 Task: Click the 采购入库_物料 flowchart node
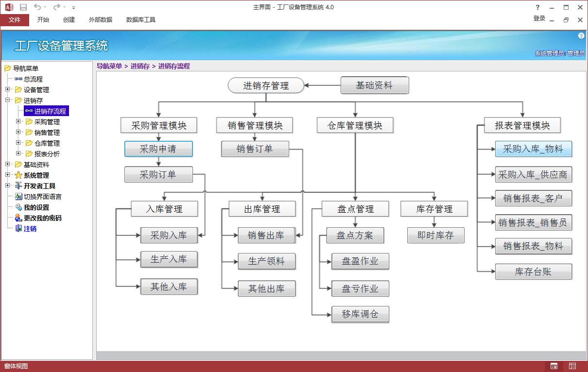[533, 149]
